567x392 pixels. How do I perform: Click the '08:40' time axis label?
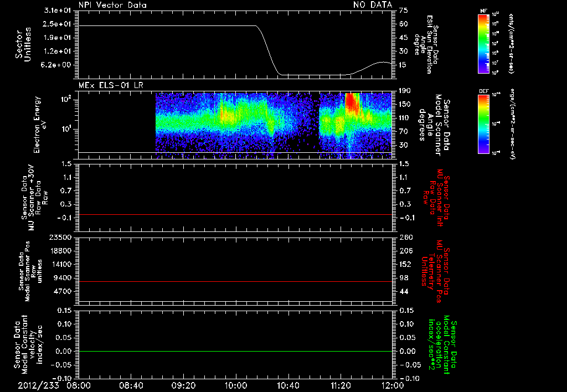131,385
